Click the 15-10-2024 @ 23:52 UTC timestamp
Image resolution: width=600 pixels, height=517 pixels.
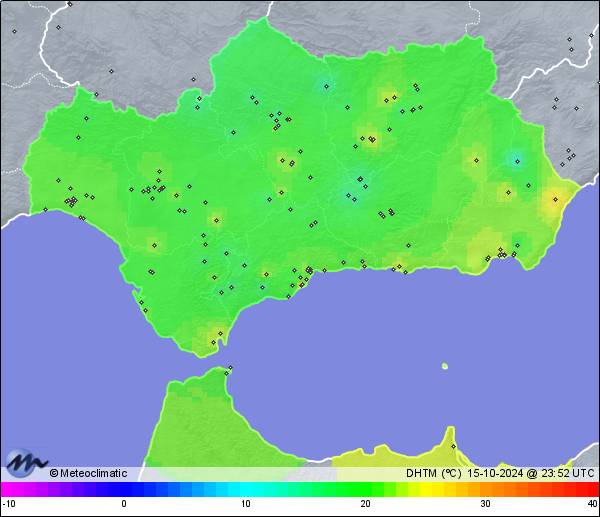click(530, 473)
